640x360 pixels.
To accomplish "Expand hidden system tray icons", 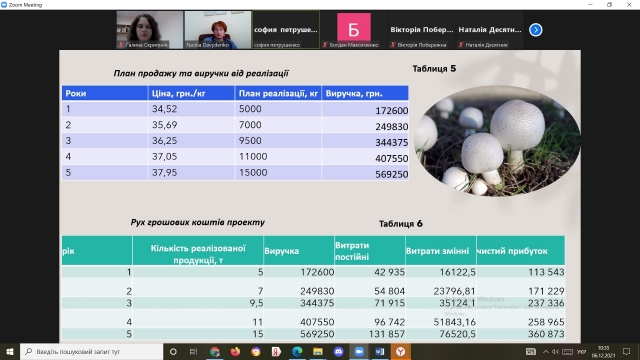I will click(546, 351).
